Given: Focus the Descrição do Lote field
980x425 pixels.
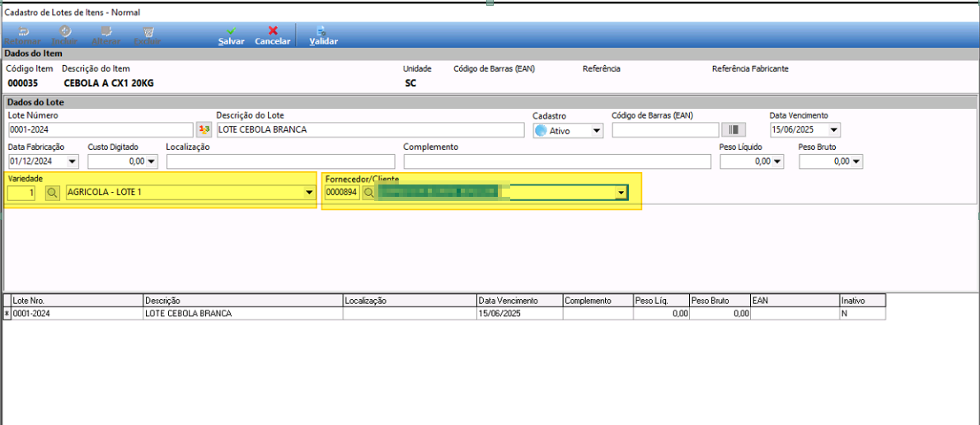Looking at the screenshot, I should pos(370,130).
